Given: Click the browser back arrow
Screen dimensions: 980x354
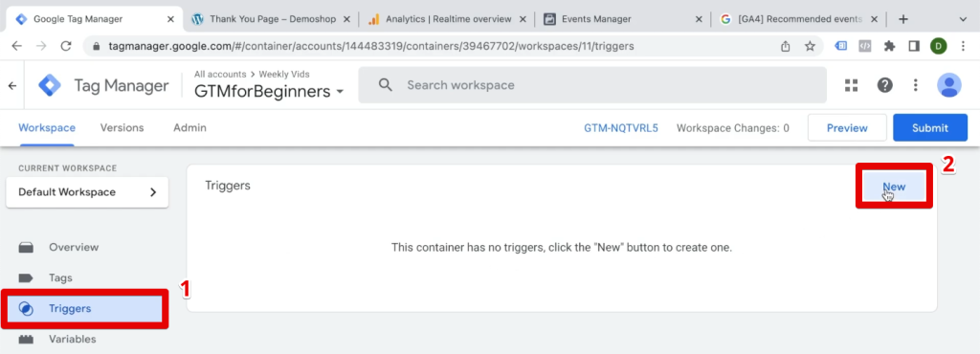Looking at the screenshot, I should pyautogui.click(x=17, y=46).
